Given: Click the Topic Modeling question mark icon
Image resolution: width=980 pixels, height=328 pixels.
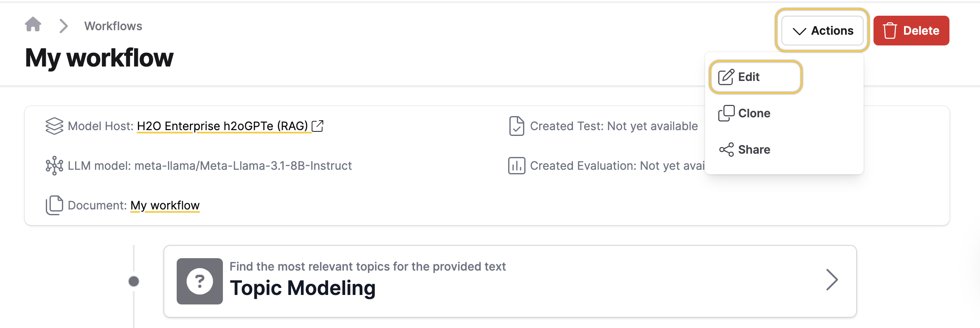Looking at the screenshot, I should click(x=200, y=281).
